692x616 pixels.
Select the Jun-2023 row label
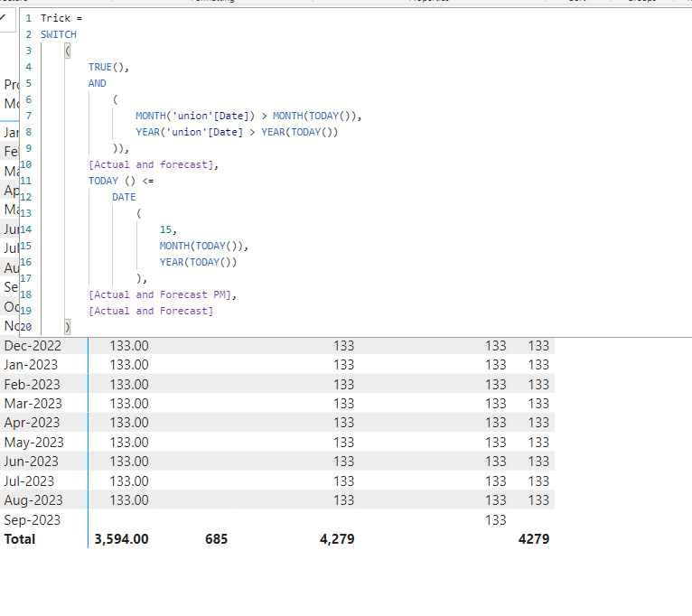32,462
